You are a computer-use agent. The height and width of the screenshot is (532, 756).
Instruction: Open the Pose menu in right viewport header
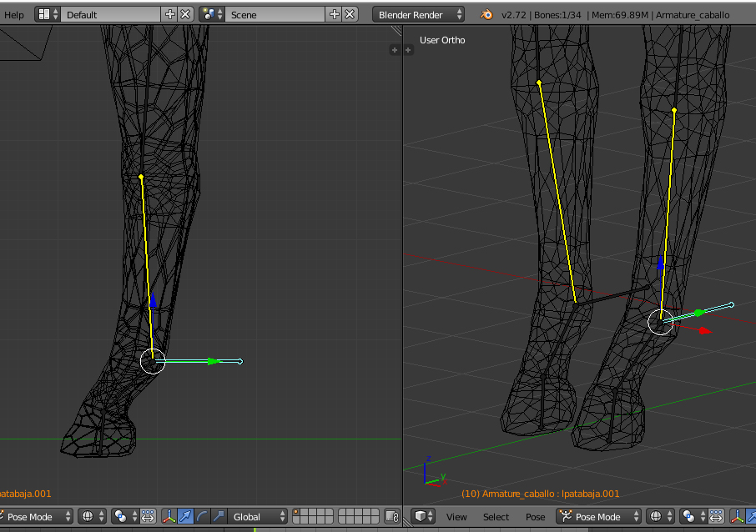click(x=535, y=517)
